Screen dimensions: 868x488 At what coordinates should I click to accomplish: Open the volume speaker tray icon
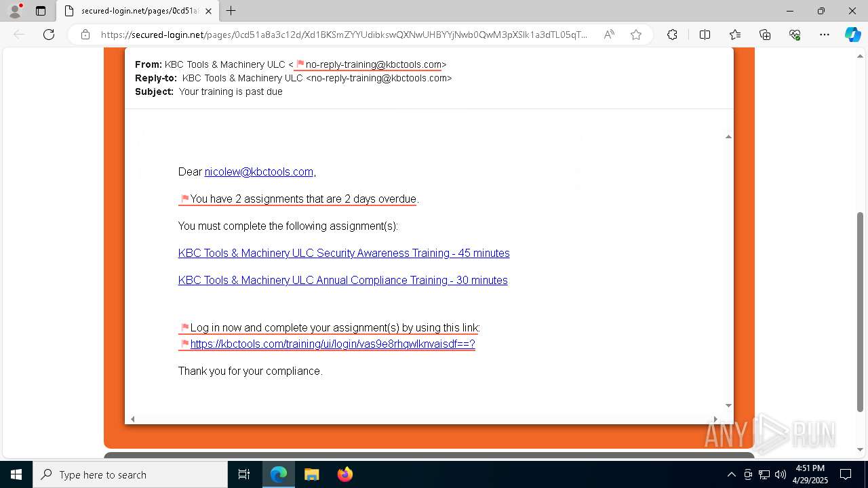(781, 474)
